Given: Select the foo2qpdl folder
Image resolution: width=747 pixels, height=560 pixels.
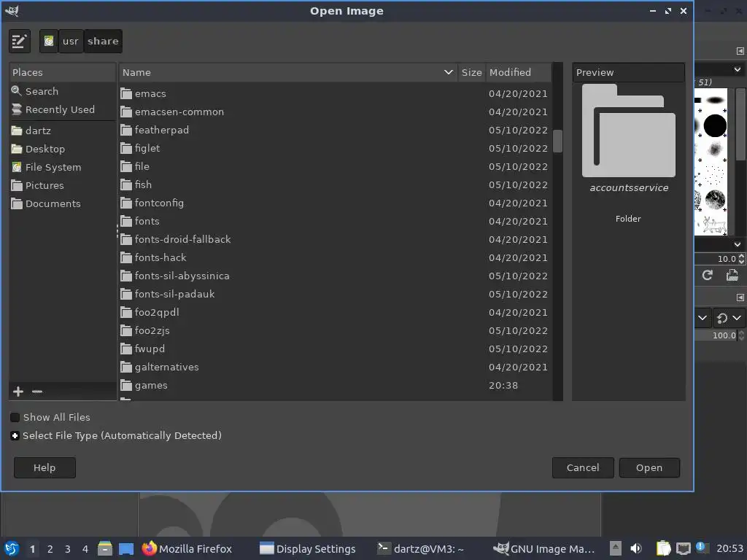Looking at the screenshot, I should point(336,312).
